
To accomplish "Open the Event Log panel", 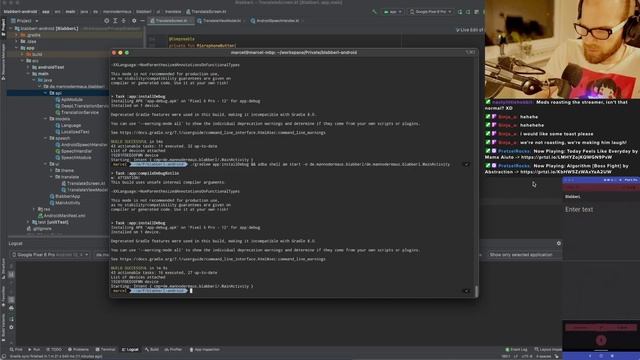I will [x=516, y=349].
